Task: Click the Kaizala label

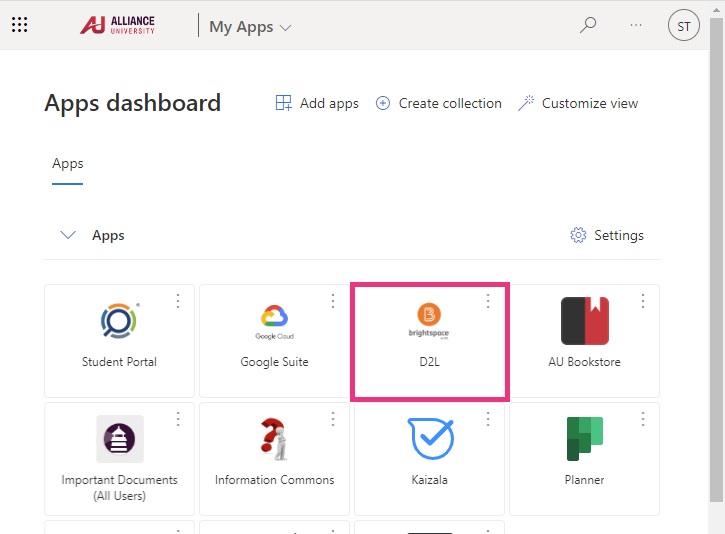Action: [430, 480]
